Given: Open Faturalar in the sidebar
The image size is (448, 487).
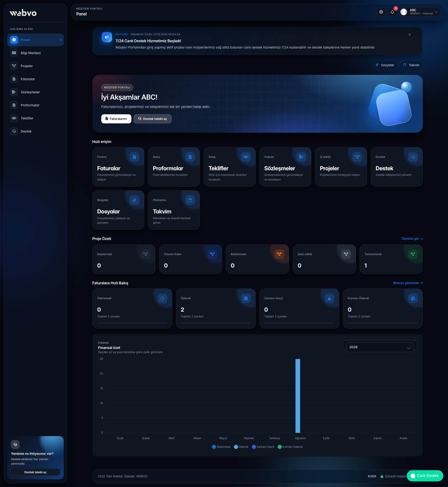Looking at the screenshot, I should pos(35,79).
